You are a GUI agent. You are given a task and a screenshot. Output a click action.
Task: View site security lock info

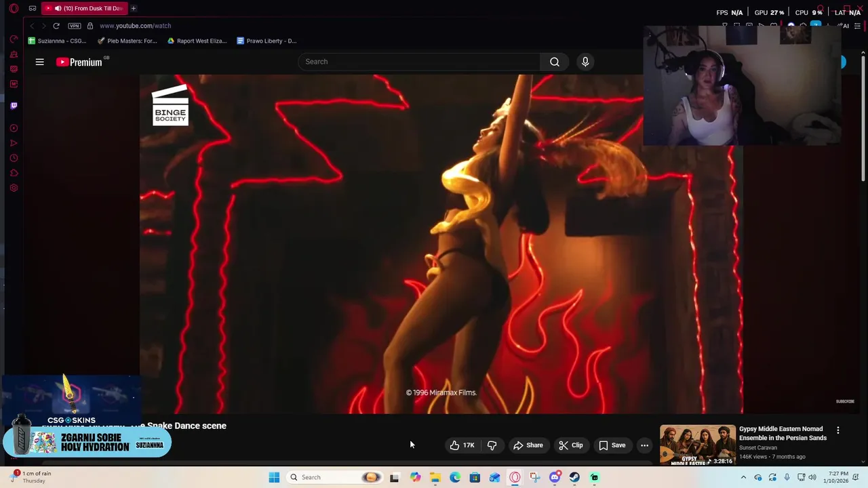point(90,26)
